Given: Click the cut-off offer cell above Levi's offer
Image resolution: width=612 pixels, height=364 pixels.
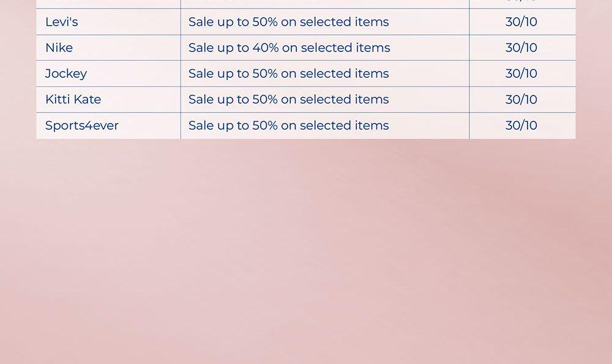Looking at the screenshot, I should point(324,3).
